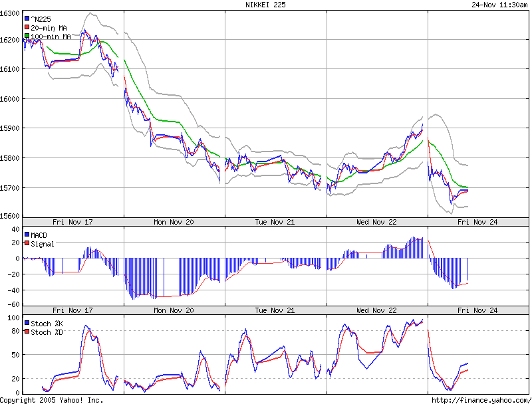The image size is (532, 404).
Task: Select the '100-min MA' legend label
Action: click(x=51, y=37)
